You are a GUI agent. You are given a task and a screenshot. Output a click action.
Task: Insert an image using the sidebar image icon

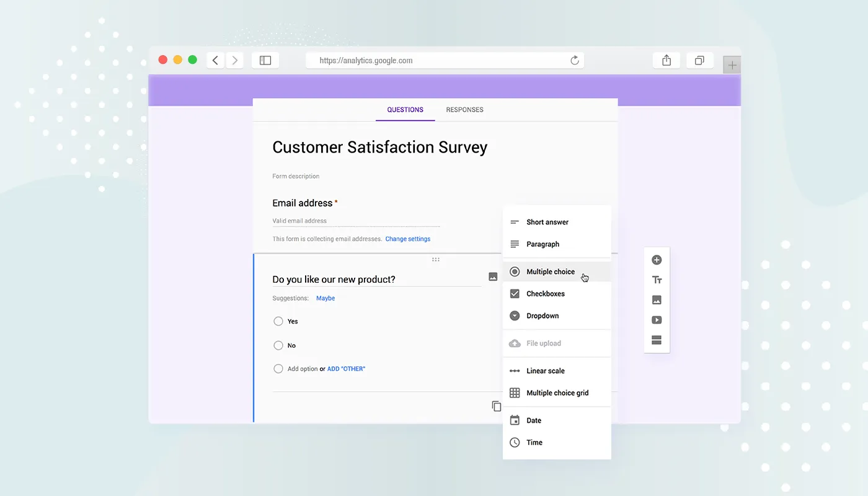[657, 299]
